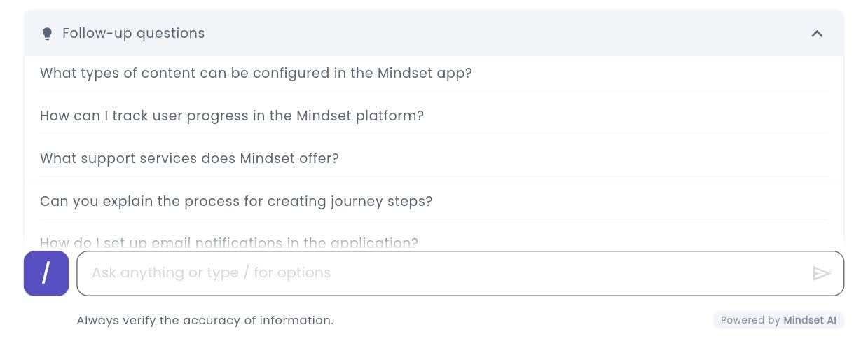Click the Follow-up questions header title
Screen dimensions: 868x339
tap(133, 33)
